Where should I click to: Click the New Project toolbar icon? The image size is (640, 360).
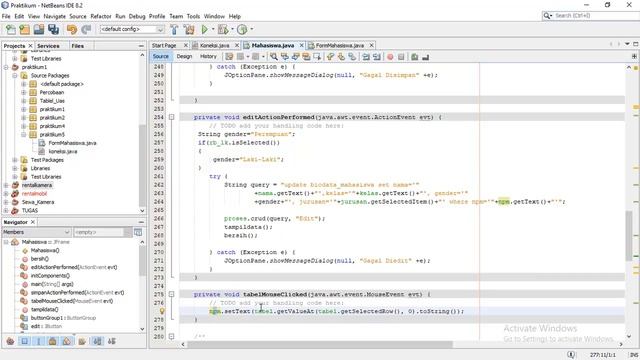click(x=25, y=29)
